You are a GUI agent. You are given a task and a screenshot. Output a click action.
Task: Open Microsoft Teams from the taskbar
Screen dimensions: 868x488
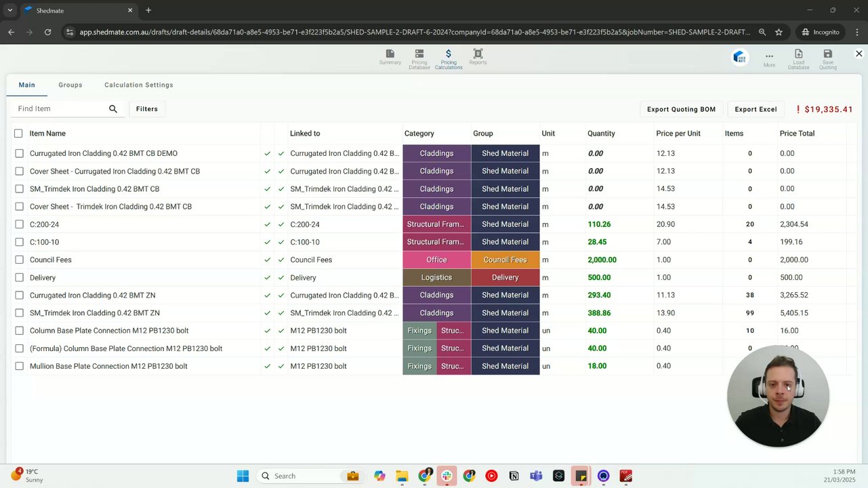536,476
